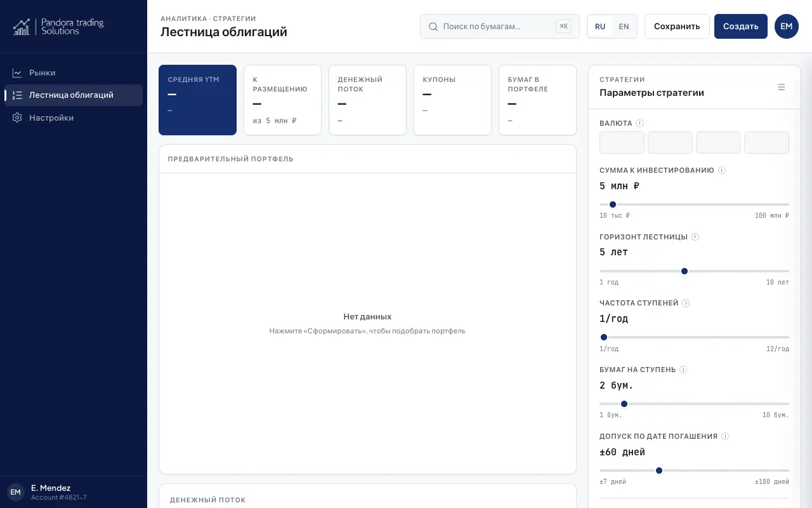Click the Сохранить button
The height and width of the screenshot is (508, 812).
pos(677,27)
